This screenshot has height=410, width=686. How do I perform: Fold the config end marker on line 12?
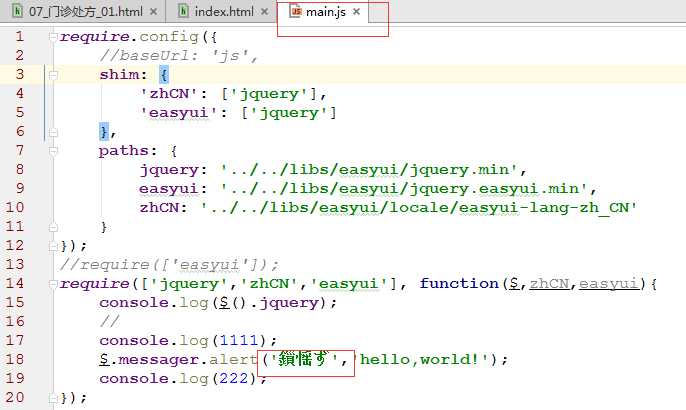(53, 246)
